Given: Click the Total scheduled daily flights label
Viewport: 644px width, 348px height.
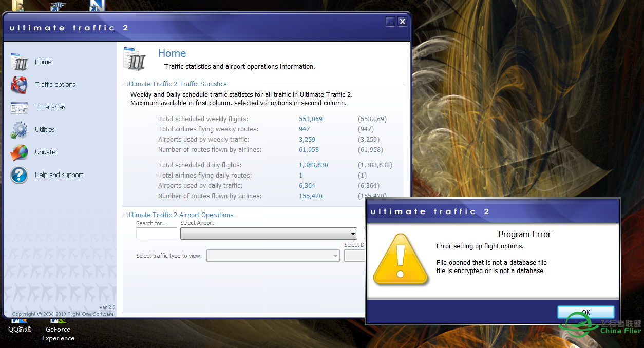Looking at the screenshot, I should coord(200,165).
